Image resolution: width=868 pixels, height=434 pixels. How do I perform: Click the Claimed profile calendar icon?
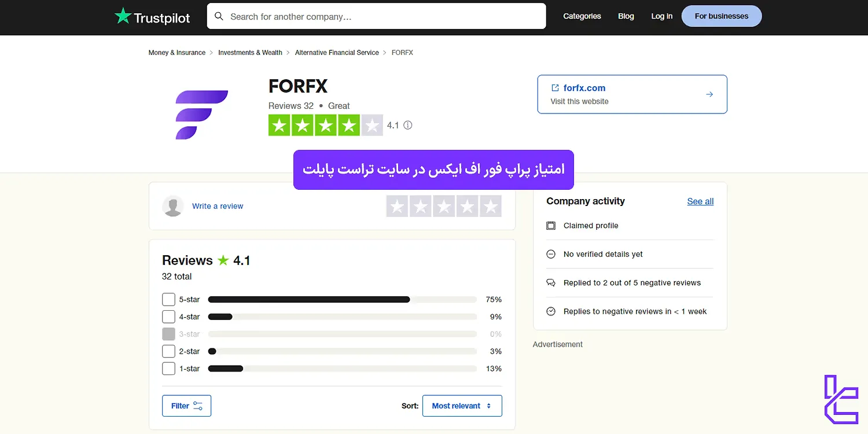point(550,225)
